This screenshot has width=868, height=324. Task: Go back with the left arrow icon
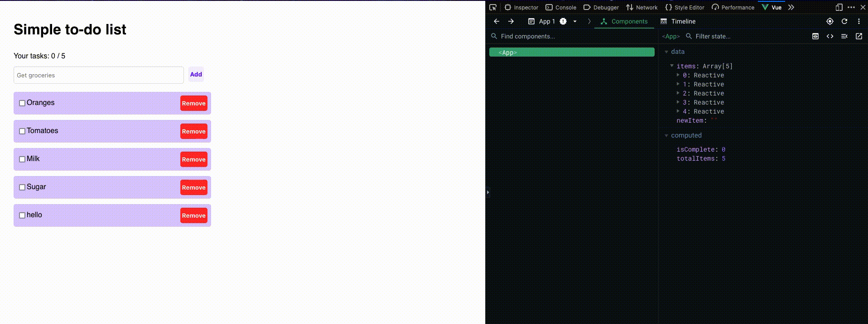pos(497,21)
